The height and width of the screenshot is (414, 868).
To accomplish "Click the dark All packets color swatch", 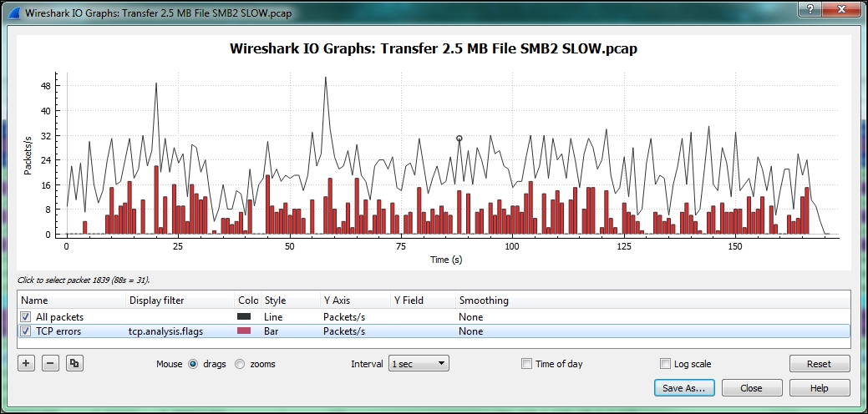I will [x=244, y=316].
